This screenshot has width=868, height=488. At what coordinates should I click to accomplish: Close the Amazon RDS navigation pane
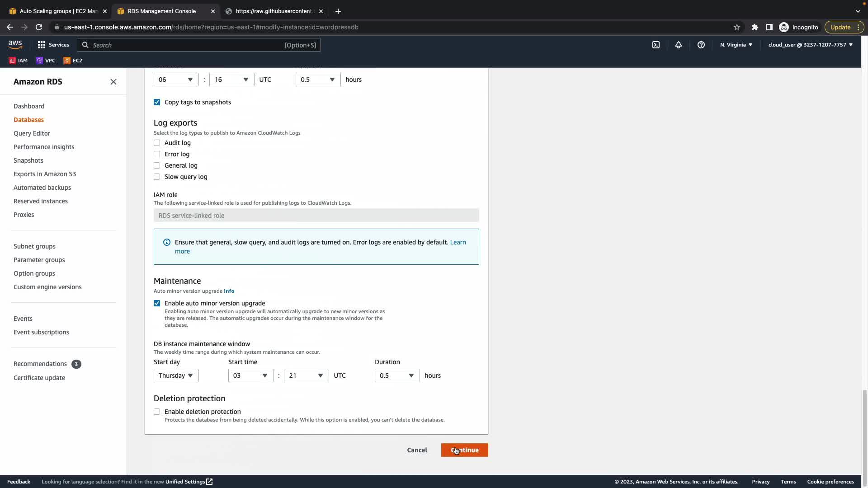113,82
